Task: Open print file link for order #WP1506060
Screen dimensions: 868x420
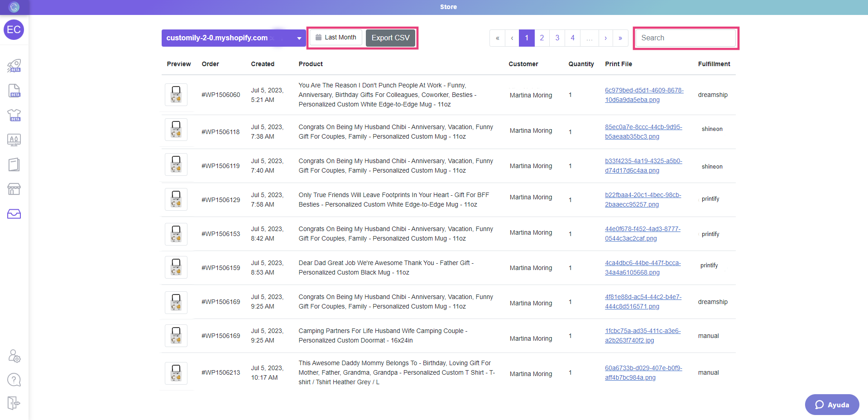Action: pyautogui.click(x=644, y=95)
